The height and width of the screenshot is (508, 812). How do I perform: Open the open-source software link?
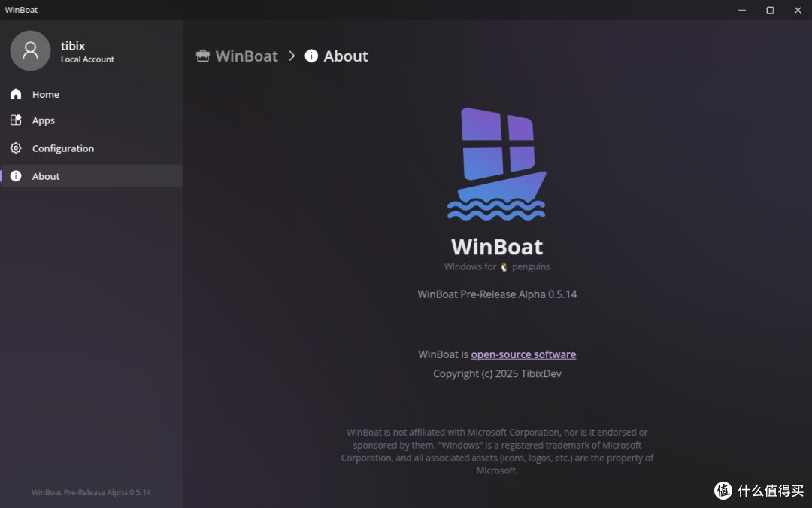(x=523, y=354)
